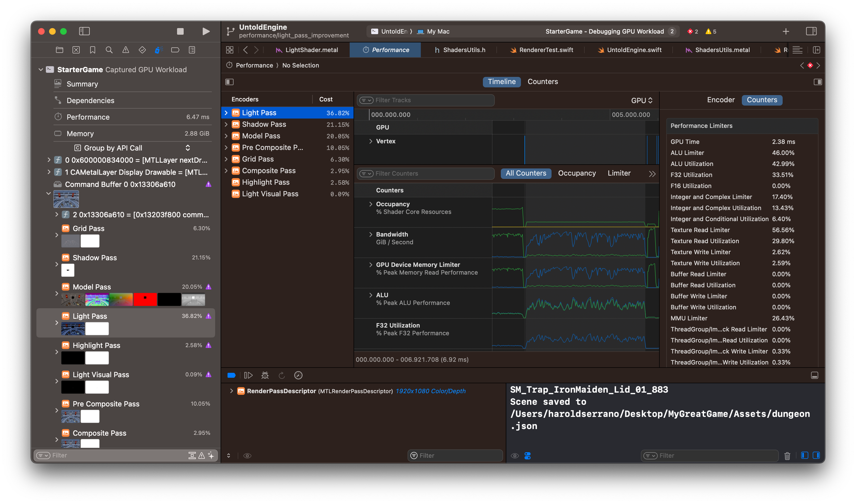Toggle the variables view pane button
The height and width of the screenshot is (504, 856).
click(805, 455)
